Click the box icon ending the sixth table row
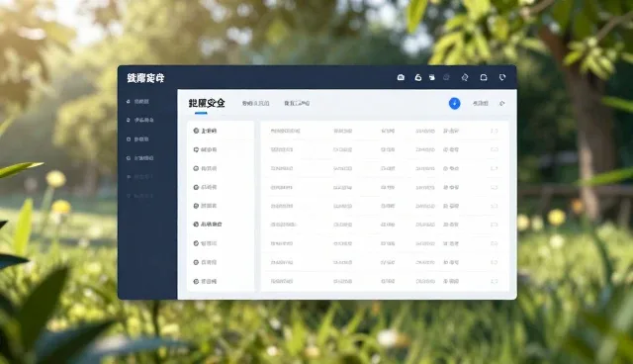 [x=495, y=225]
